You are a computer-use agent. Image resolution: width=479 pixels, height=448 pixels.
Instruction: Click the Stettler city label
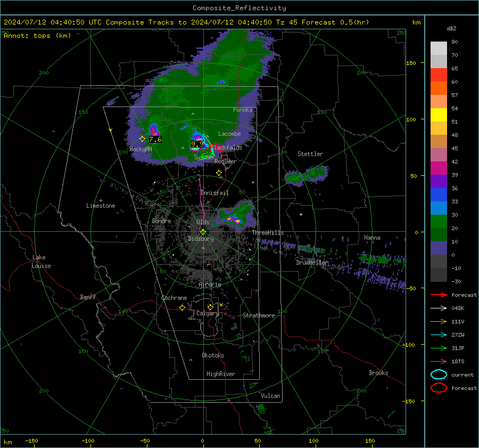[x=310, y=154]
